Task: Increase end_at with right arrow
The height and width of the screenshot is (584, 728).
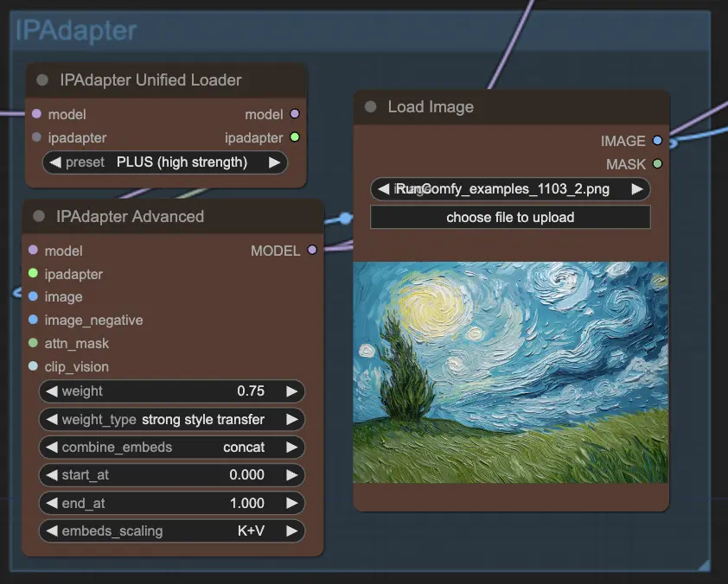Action: pyautogui.click(x=292, y=503)
